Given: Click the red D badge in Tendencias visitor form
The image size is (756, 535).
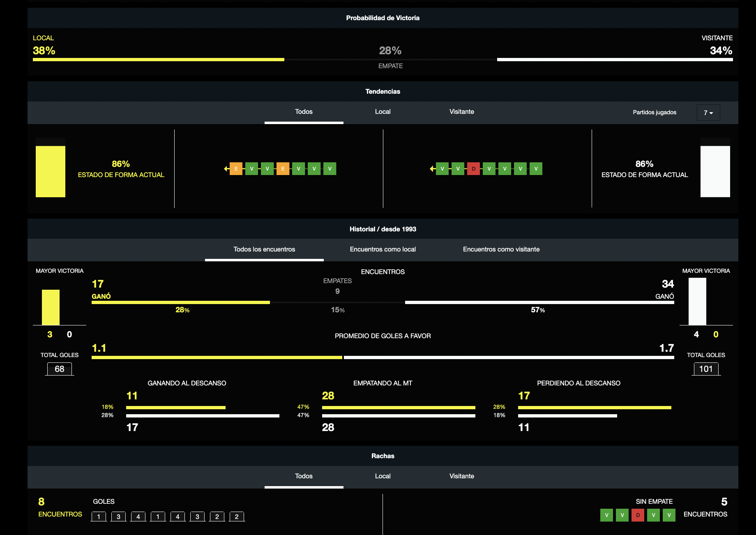Looking at the screenshot, I should coord(473,169).
